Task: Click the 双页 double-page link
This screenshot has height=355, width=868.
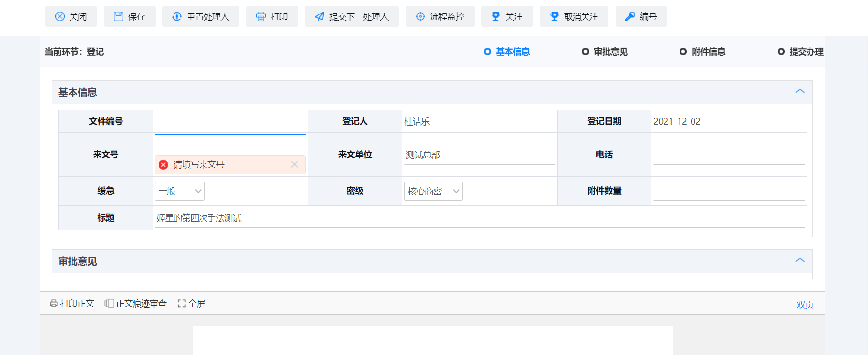Action: point(805,304)
